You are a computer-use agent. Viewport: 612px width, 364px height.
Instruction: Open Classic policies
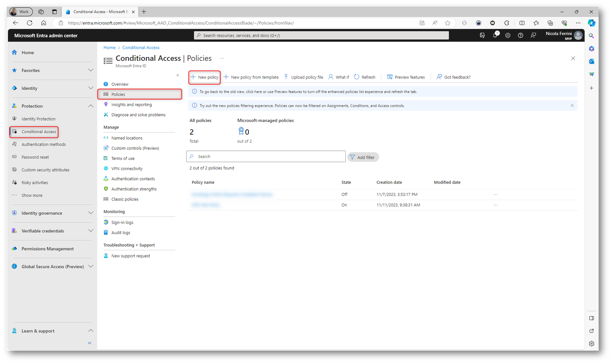tap(125, 199)
